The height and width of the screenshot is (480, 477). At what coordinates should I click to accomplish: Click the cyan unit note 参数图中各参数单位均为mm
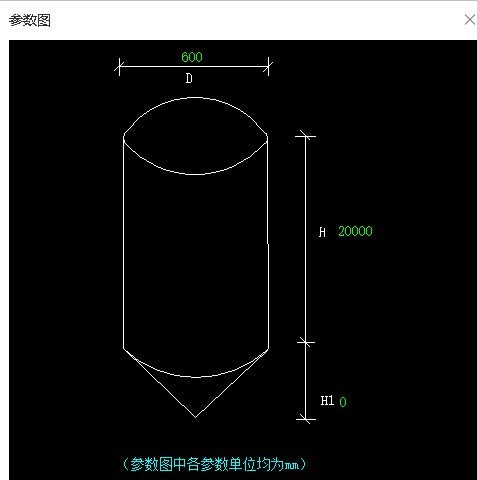pos(214,464)
